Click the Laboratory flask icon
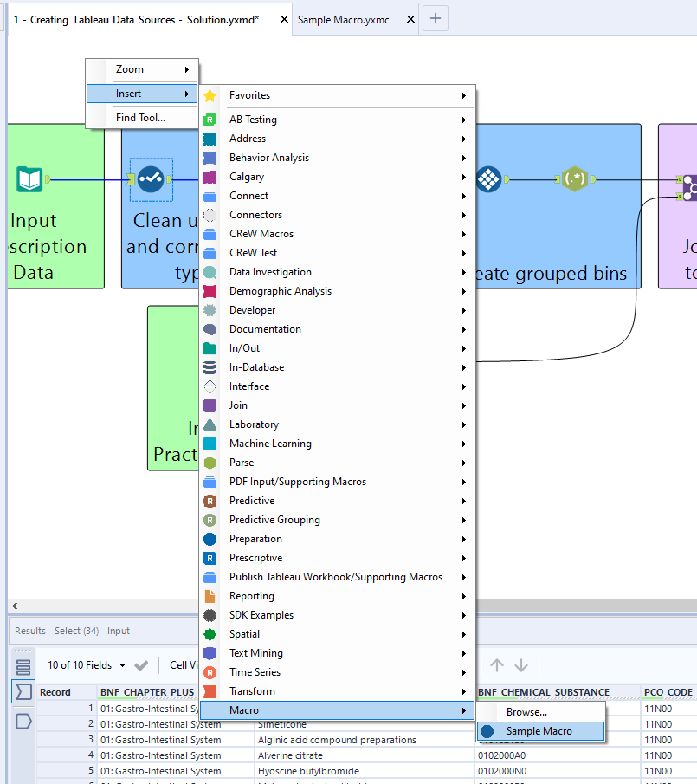 (210, 424)
